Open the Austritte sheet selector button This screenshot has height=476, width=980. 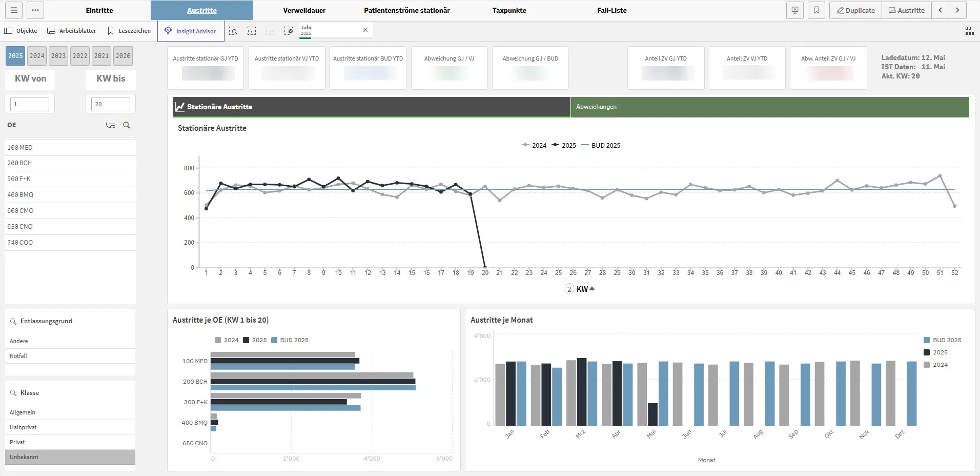(x=907, y=10)
